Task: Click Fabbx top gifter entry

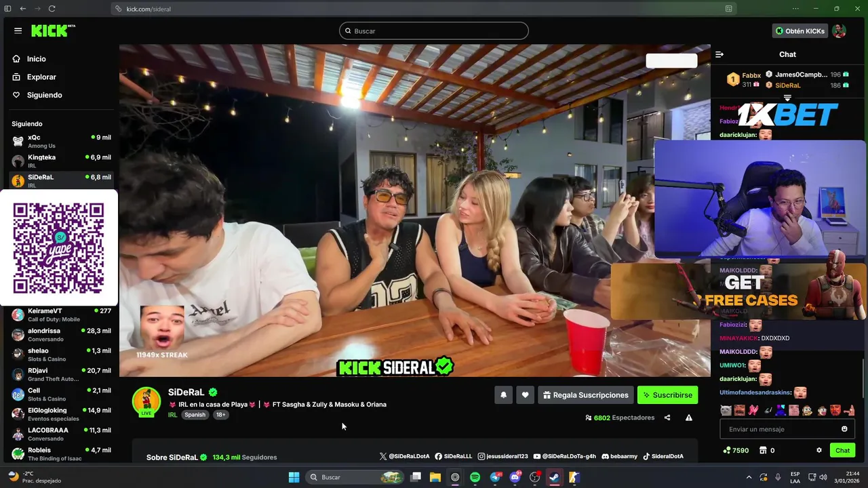Action: (744, 80)
